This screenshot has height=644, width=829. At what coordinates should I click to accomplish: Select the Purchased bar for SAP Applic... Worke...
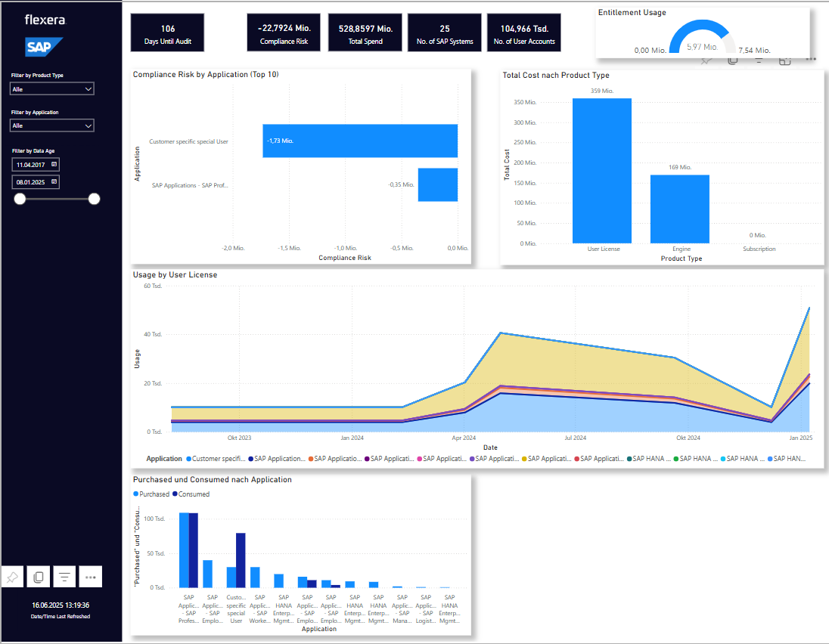[x=255, y=577]
